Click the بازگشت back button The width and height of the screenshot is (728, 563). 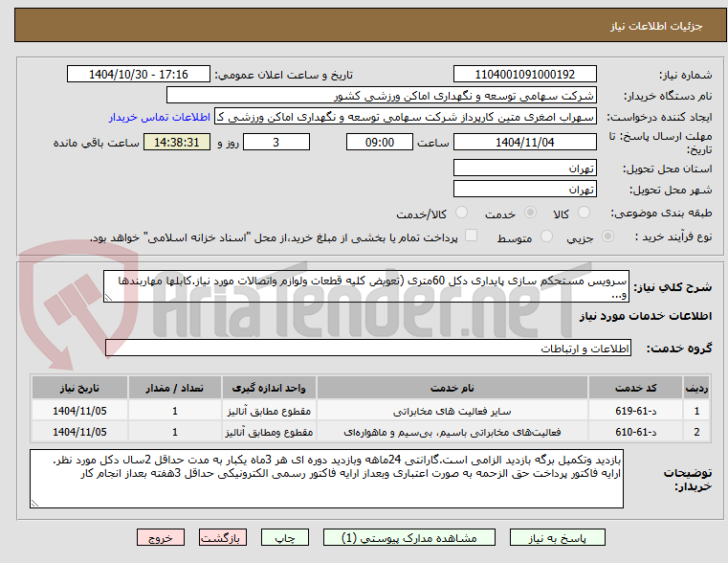click(x=222, y=537)
